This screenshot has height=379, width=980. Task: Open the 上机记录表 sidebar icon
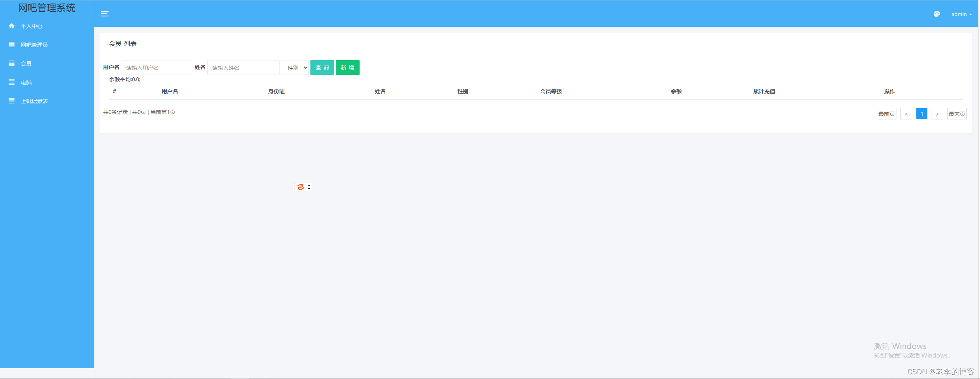[11, 101]
